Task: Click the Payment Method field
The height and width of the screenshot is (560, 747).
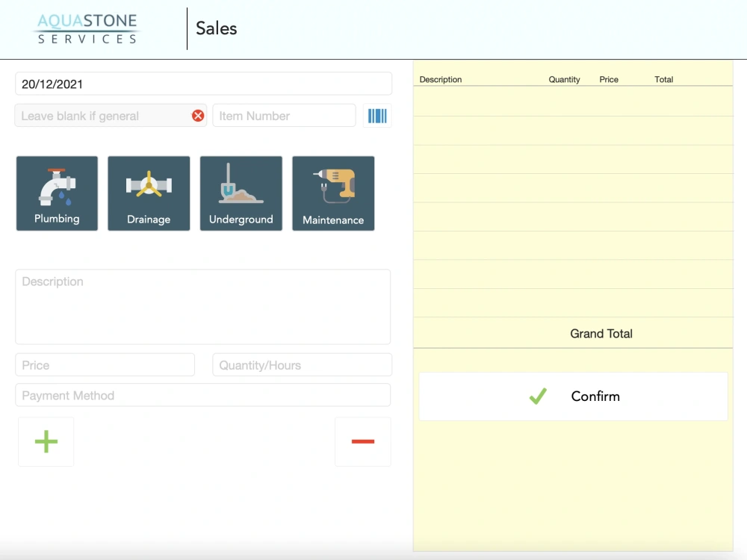Action: click(203, 394)
